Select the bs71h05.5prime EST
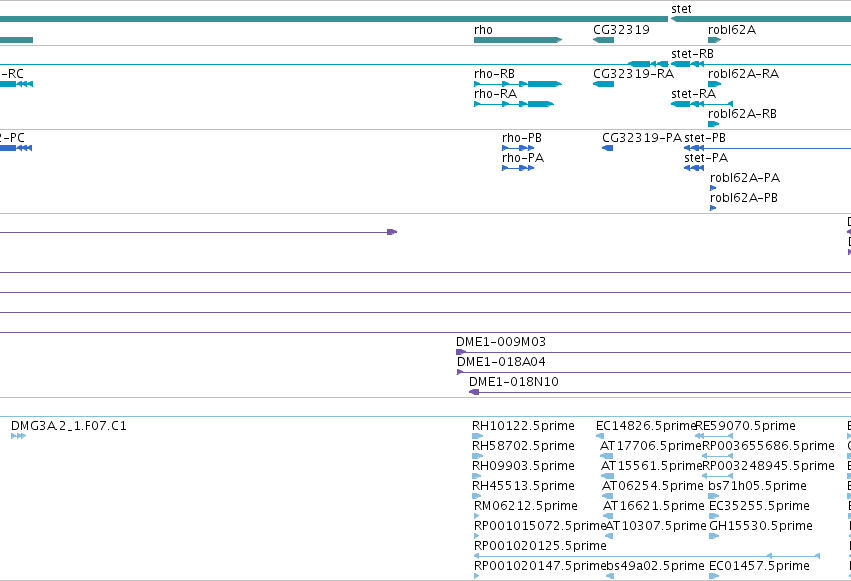This screenshot has width=851, height=581. [x=714, y=496]
